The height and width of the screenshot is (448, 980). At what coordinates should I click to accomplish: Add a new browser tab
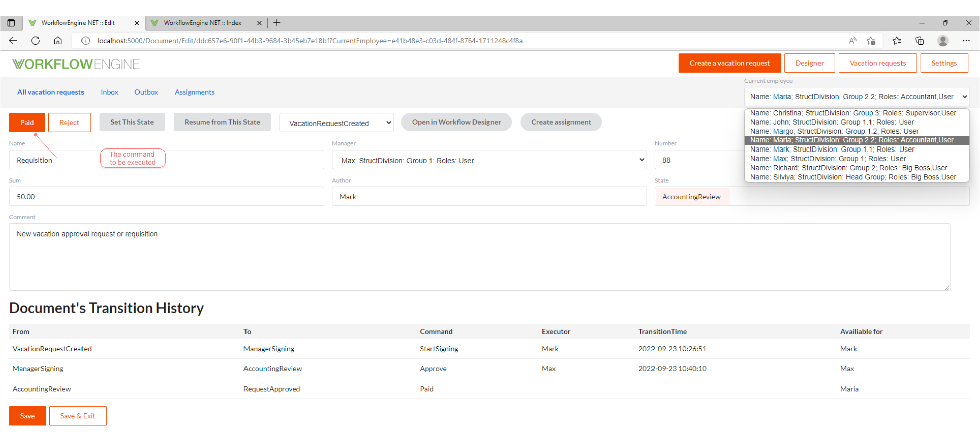pyautogui.click(x=277, y=23)
